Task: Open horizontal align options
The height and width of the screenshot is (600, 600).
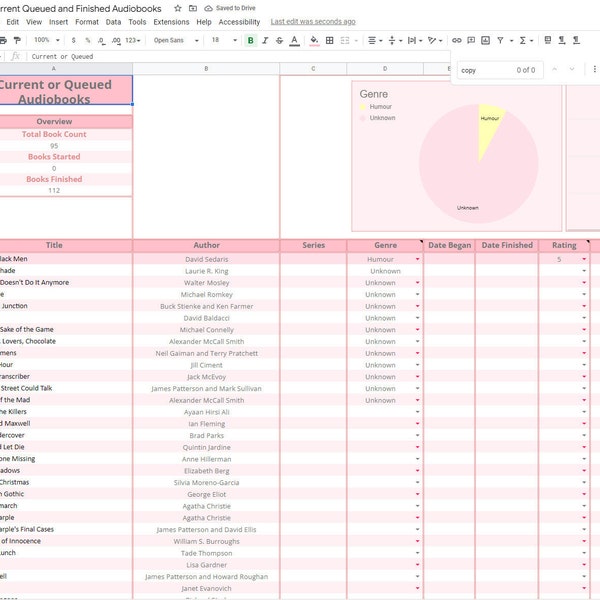Action: 375,40
